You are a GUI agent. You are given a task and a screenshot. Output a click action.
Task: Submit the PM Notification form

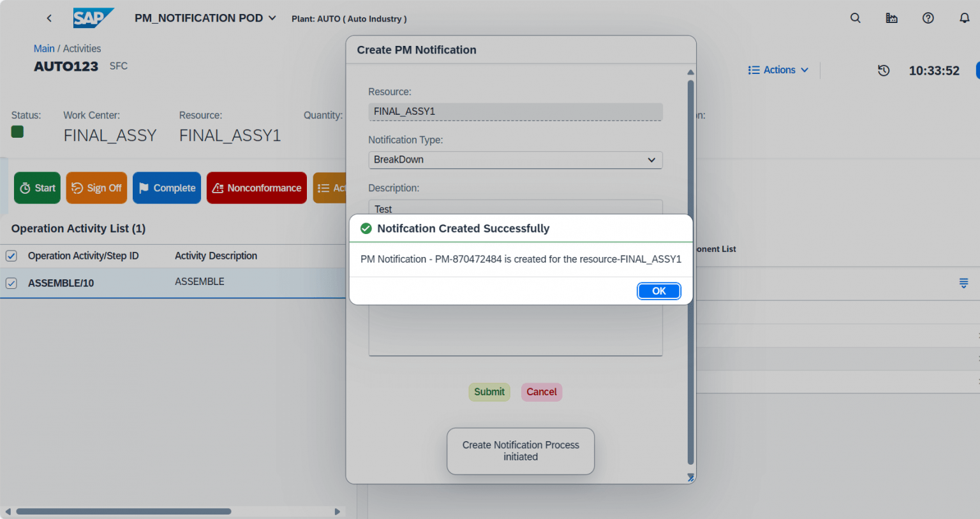tap(489, 391)
